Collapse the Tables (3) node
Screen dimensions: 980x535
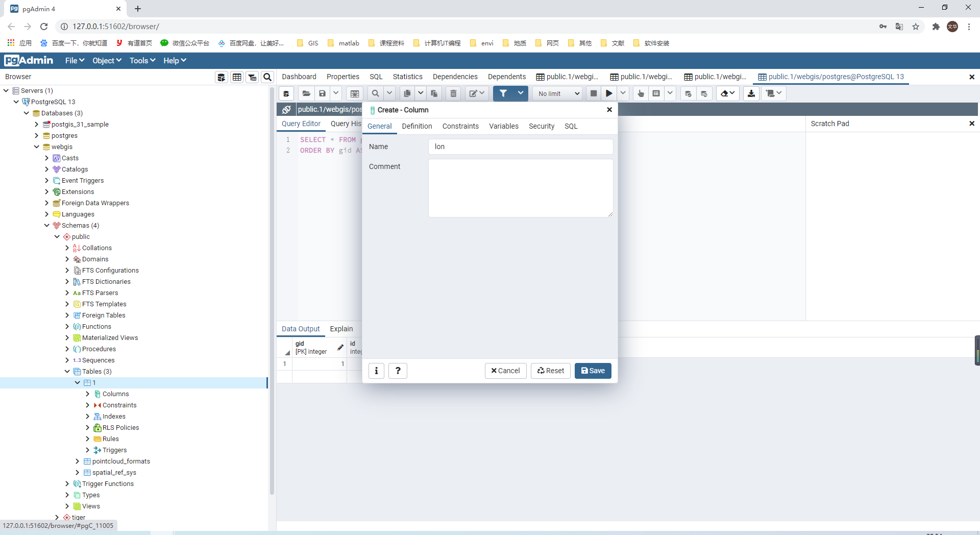(x=67, y=372)
